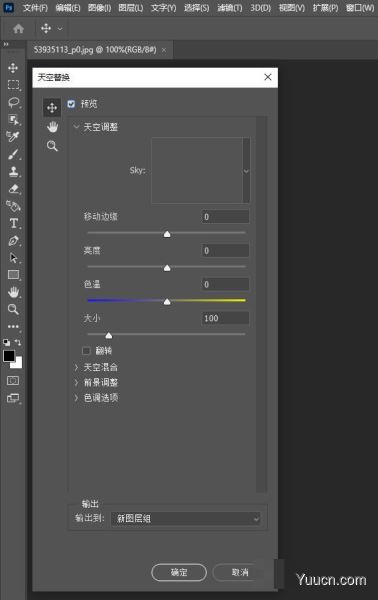Viewport: 378px width, 600px height.
Task: Select the Clone Stamp tool
Action: 13,171
